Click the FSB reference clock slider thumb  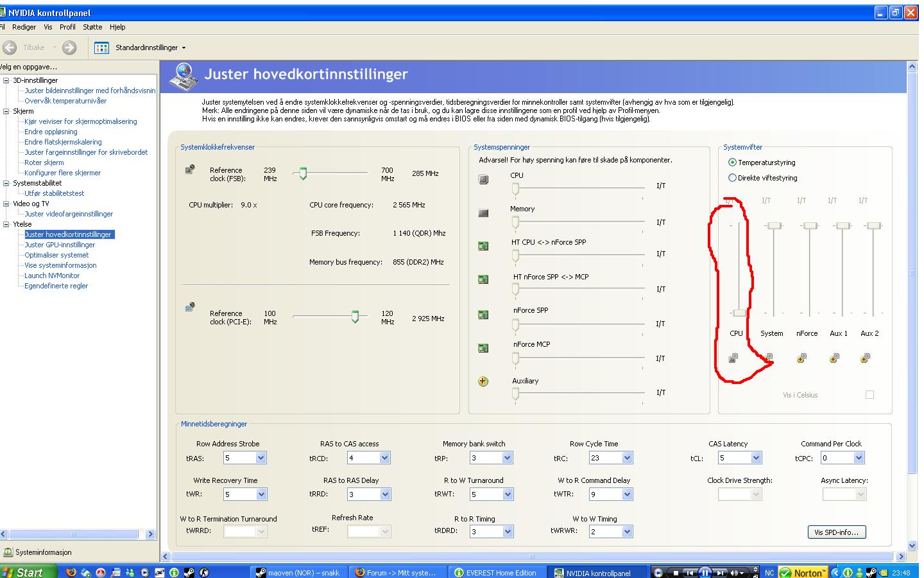tap(303, 173)
